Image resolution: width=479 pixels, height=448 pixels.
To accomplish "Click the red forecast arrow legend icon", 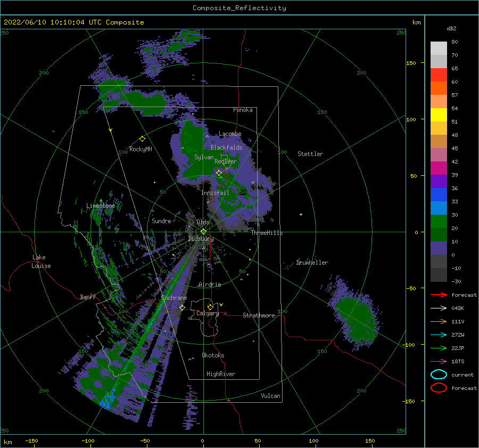I will click(x=439, y=295).
